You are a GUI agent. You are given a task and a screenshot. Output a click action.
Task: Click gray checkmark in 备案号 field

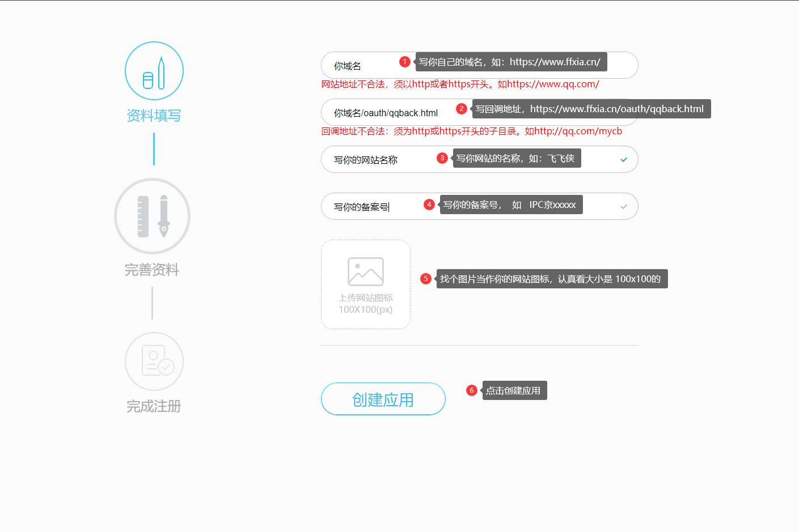624,207
